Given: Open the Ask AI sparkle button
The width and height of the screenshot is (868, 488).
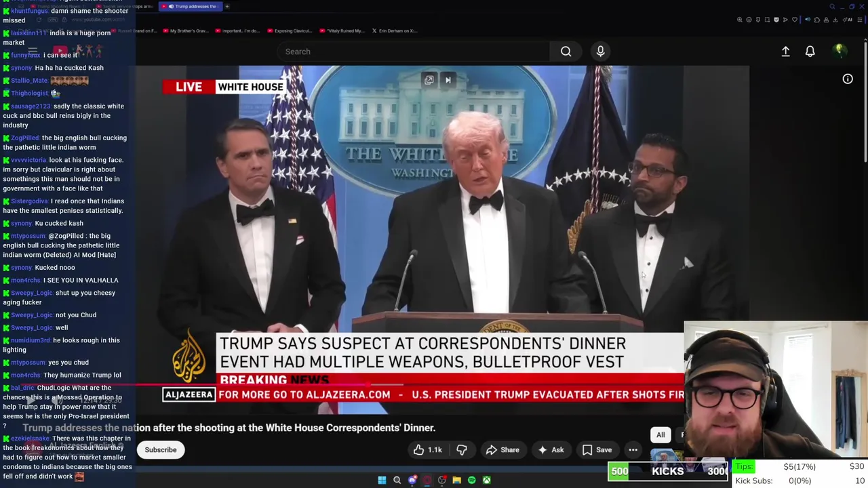Looking at the screenshot, I should click(x=551, y=450).
